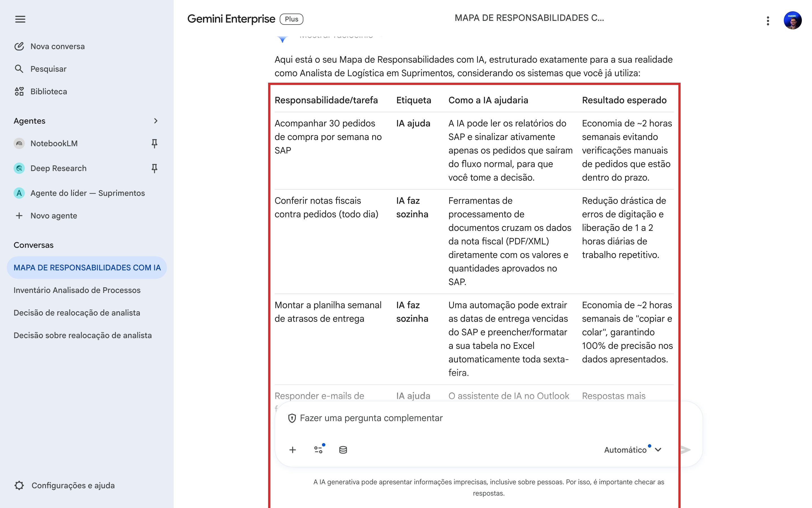Click the plus attach icon in prompt box

click(x=293, y=450)
